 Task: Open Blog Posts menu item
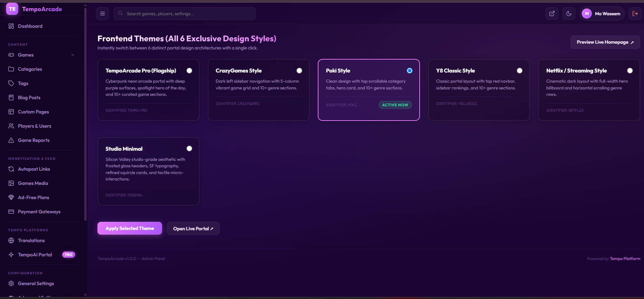[42, 98]
